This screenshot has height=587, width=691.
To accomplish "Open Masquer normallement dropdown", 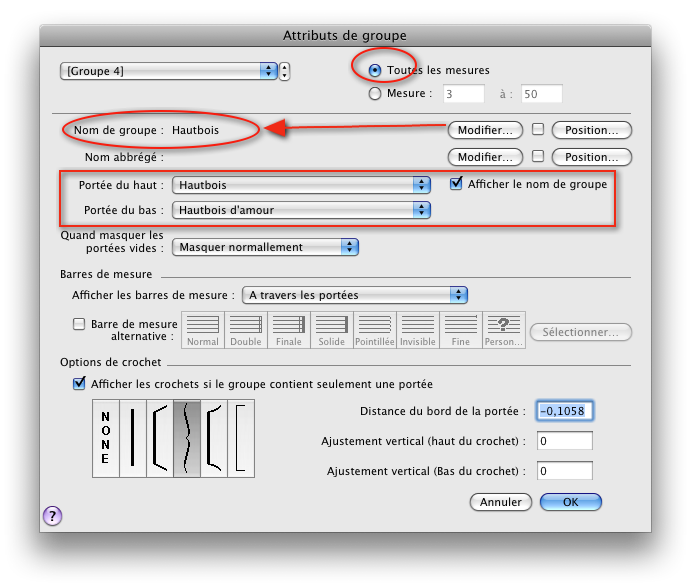I will 265,247.
